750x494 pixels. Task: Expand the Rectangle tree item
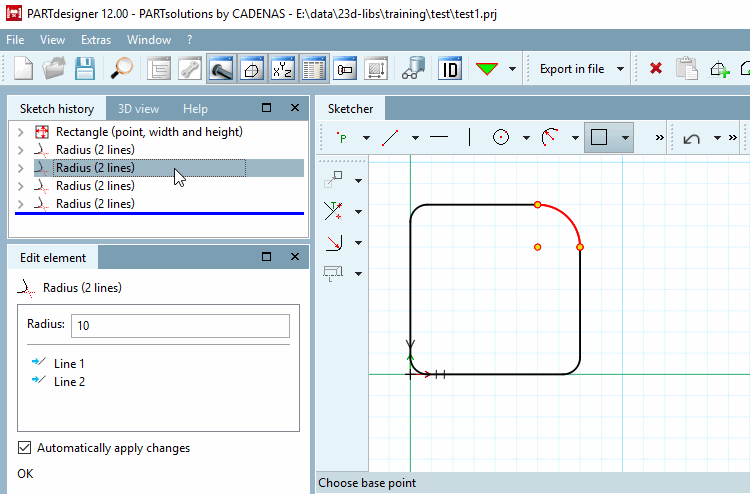tap(20, 132)
